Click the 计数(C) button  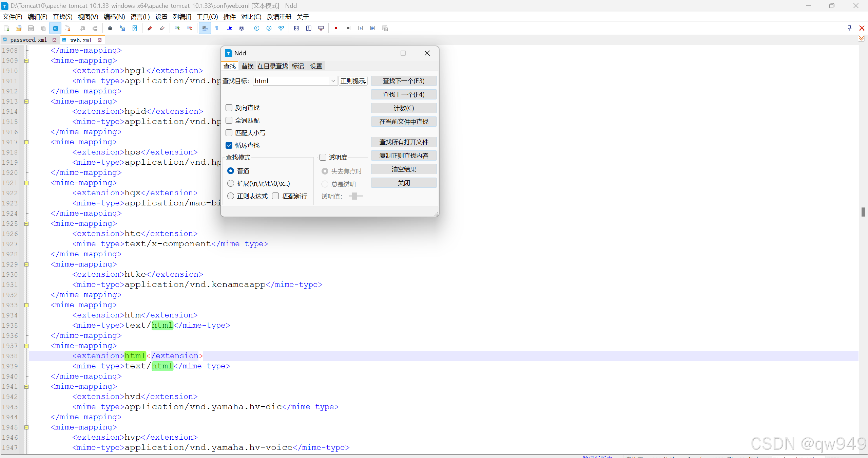[403, 108]
